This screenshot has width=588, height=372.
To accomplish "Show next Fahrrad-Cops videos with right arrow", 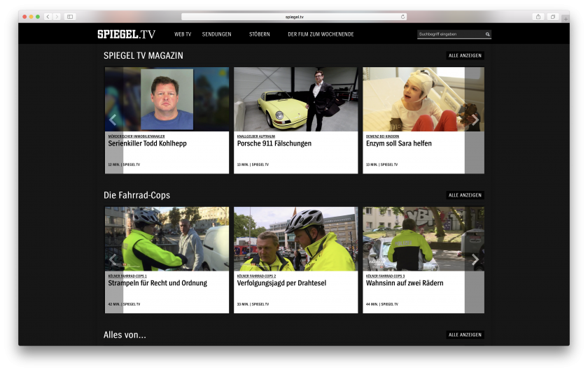I will 475,259.
